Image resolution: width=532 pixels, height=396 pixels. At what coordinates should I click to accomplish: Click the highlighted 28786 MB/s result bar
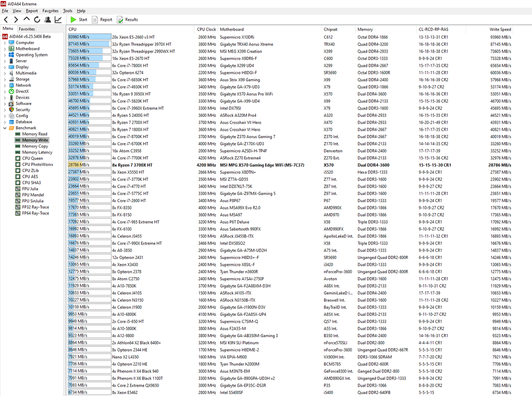pyautogui.click(x=89, y=165)
